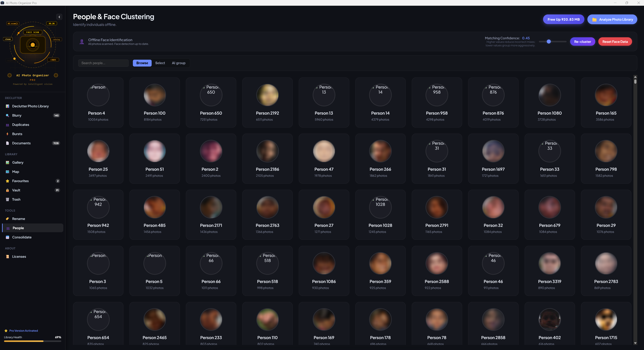Click the Pro Version Activated label
The height and width of the screenshot is (350, 644).
coord(24,331)
